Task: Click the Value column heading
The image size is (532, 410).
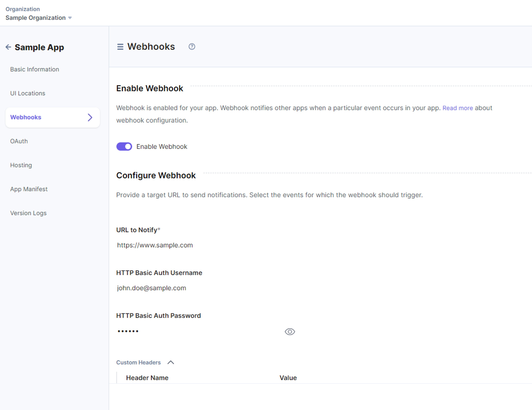Action: point(288,378)
